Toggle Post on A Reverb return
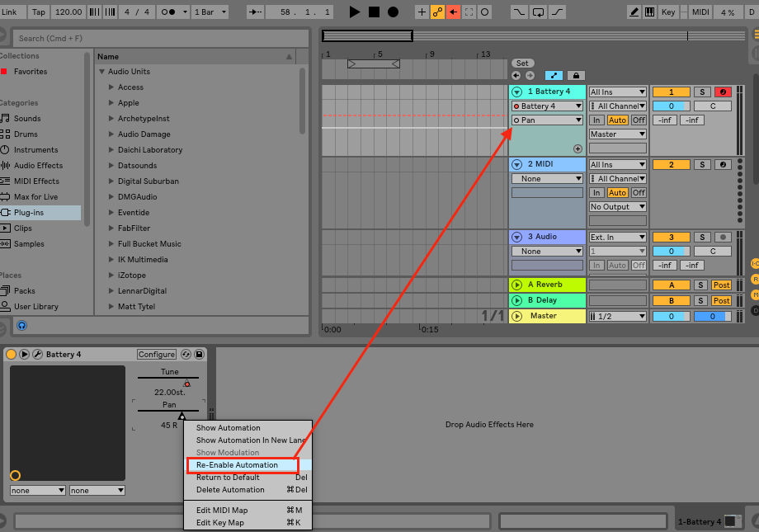This screenshot has width=759, height=532. (x=721, y=285)
